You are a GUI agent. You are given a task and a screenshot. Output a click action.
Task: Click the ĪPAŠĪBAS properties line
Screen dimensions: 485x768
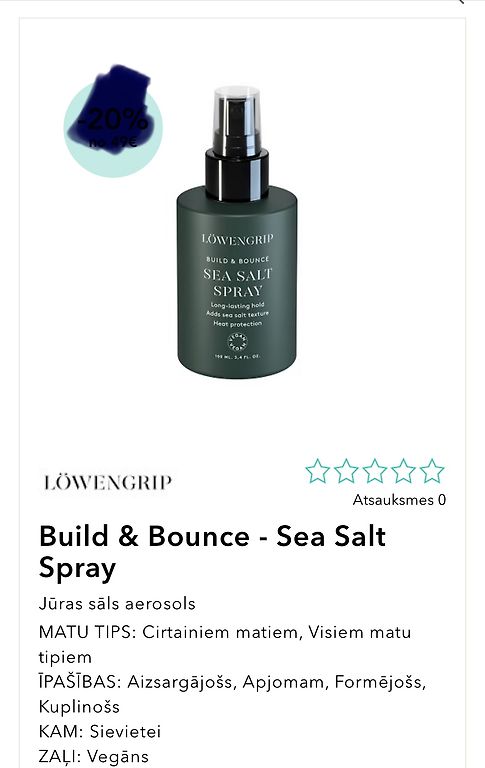tap(232, 694)
